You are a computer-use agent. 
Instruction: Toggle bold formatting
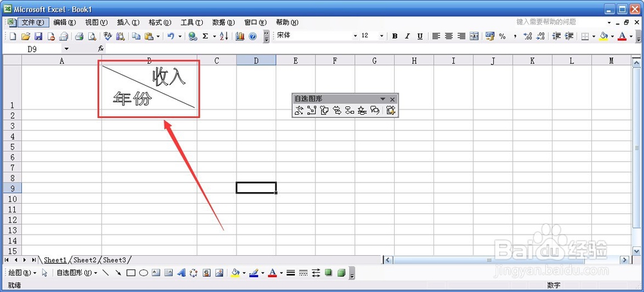click(395, 36)
